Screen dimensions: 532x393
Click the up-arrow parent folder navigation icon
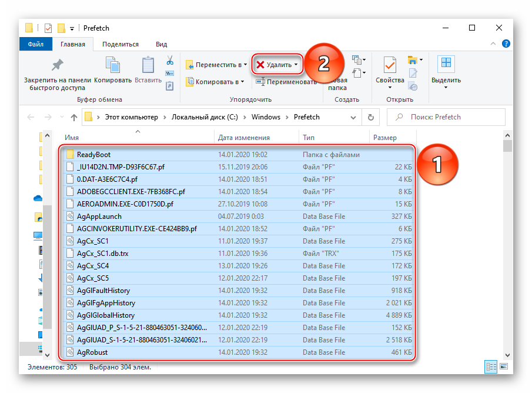point(73,117)
